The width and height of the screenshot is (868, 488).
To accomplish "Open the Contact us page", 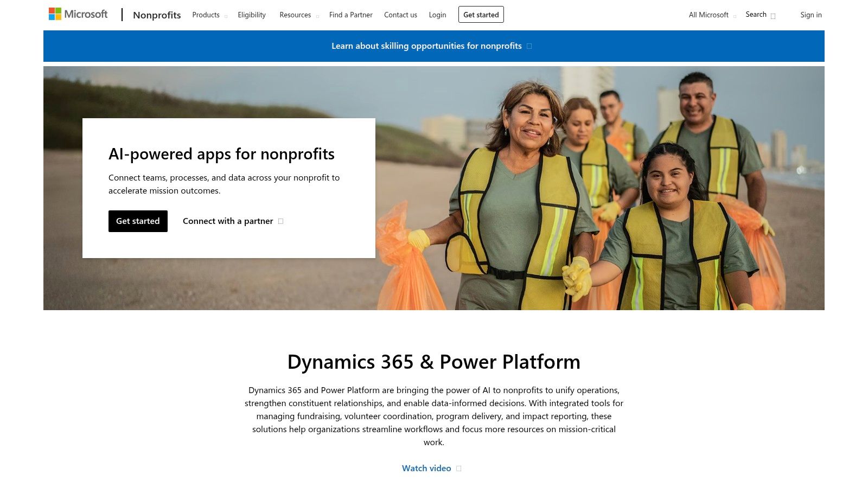I will pos(400,15).
